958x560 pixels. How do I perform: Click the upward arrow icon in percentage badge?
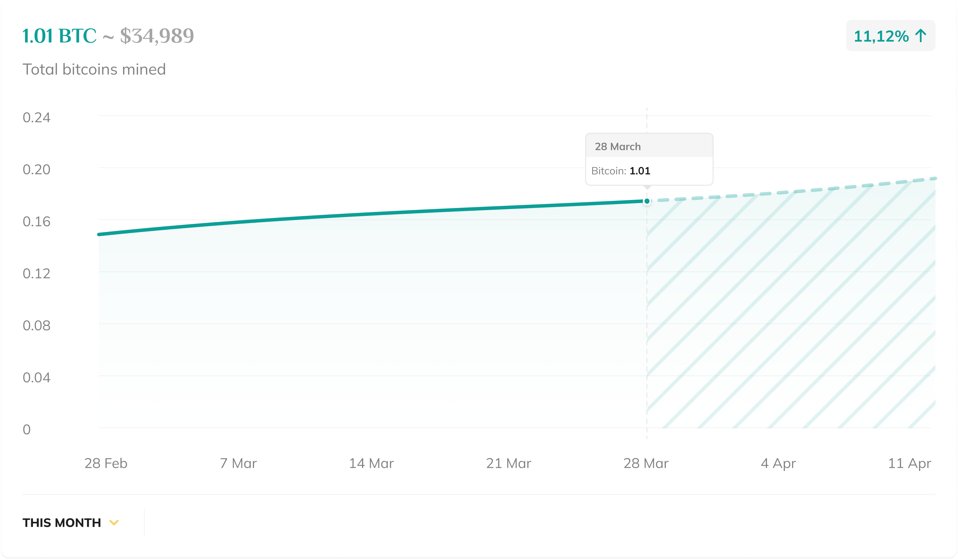point(921,36)
